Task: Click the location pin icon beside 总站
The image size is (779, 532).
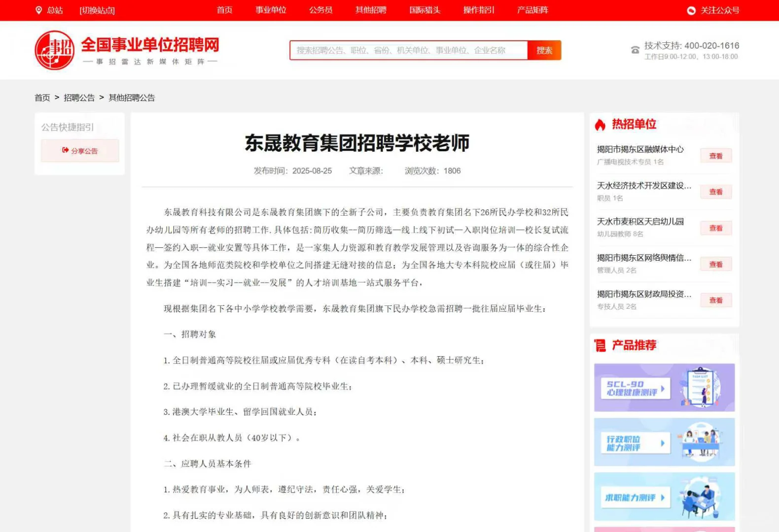Action: (x=39, y=10)
